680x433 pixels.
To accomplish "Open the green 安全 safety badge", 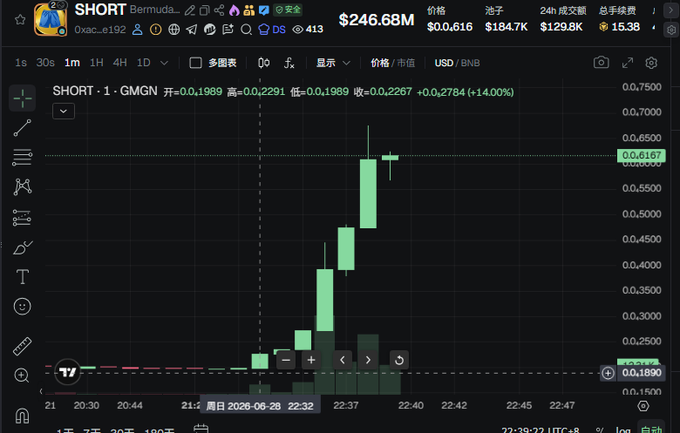I will point(288,10).
